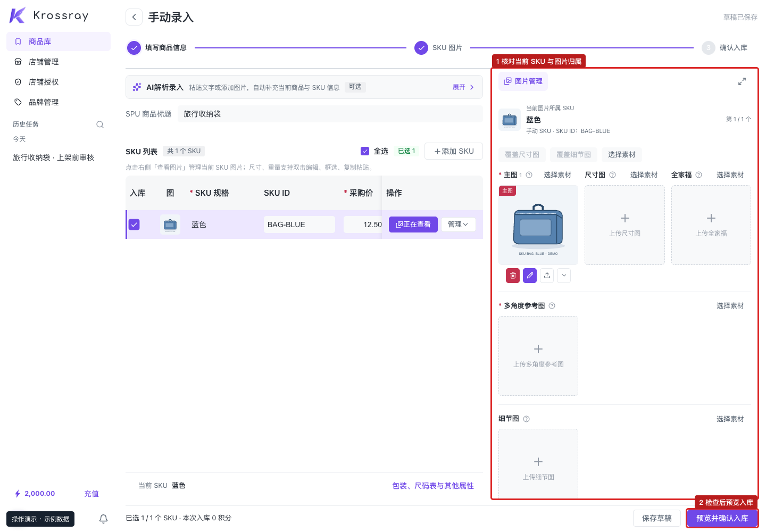Open the 商品库 sidebar item
Screen dimensions: 766x532
pyautogui.click(x=59, y=41)
